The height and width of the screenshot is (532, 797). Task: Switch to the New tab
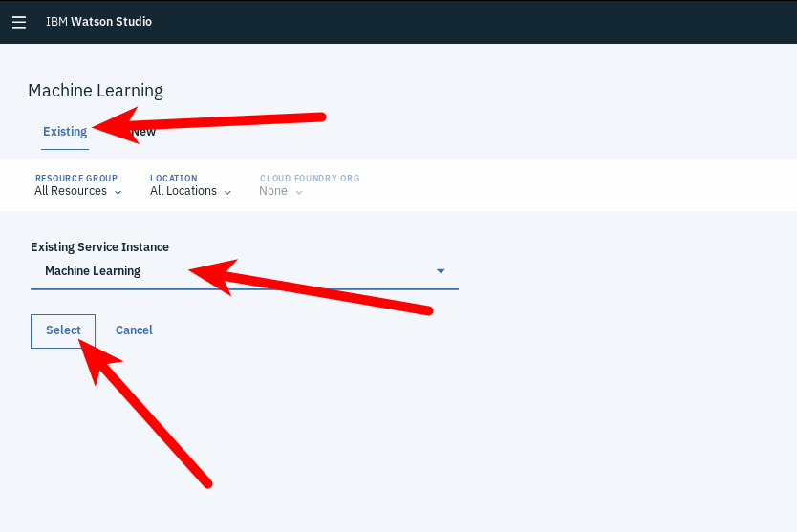(144, 132)
